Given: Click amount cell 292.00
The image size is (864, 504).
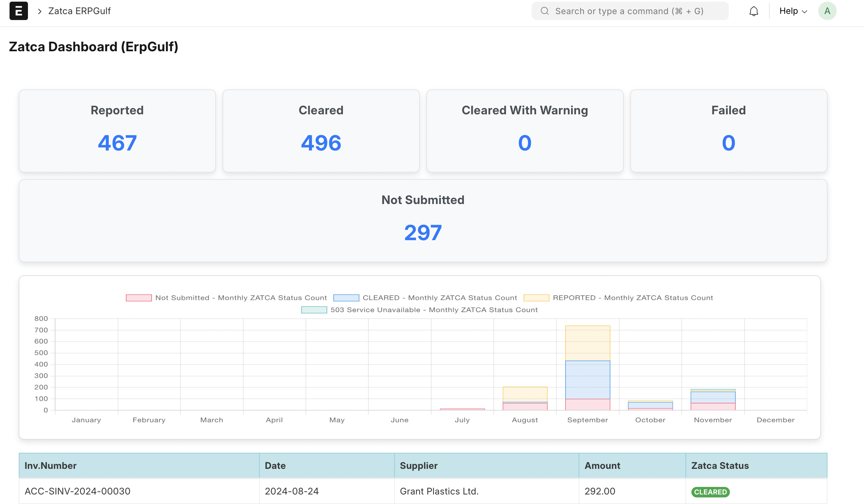Looking at the screenshot, I should (x=600, y=491).
